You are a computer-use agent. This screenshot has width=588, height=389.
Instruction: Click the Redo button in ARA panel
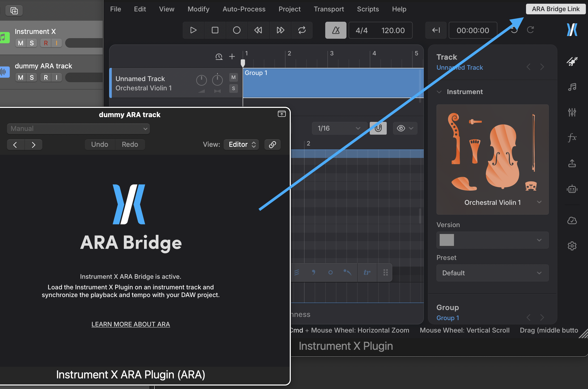(x=130, y=144)
